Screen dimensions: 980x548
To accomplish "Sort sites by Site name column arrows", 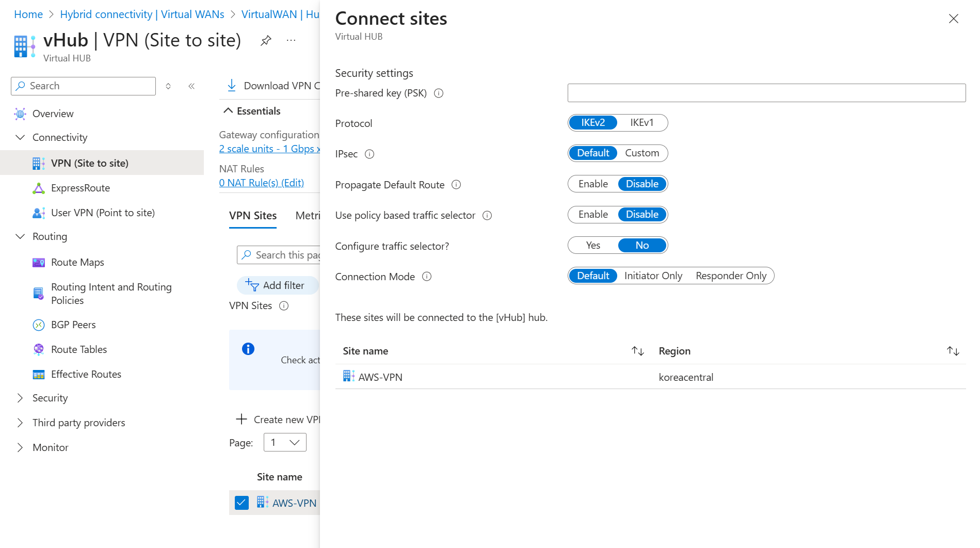I will (x=638, y=351).
